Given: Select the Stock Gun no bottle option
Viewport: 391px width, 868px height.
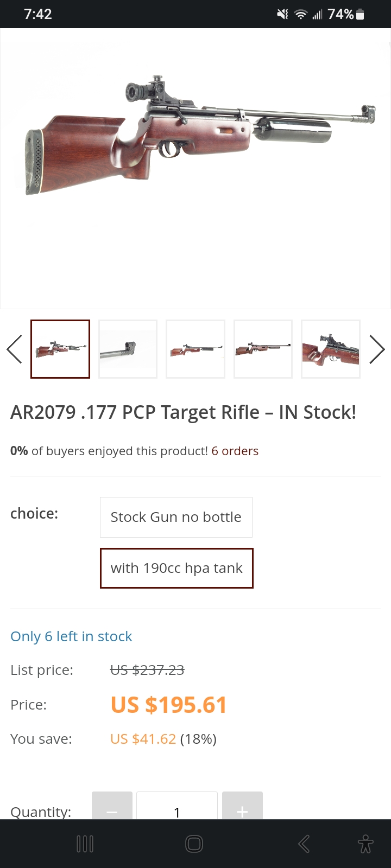Looking at the screenshot, I should pyautogui.click(x=176, y=517).
